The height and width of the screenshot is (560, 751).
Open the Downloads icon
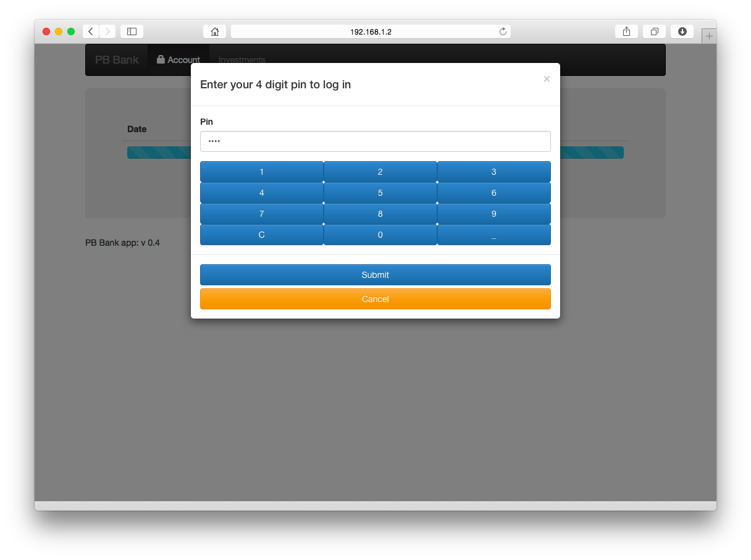coord(682,31)
